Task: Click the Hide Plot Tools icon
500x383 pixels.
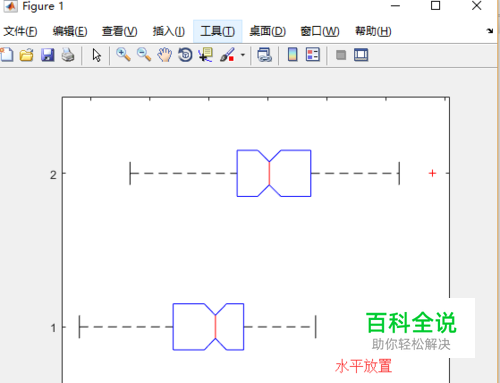Action: click(x=341, y=55)
